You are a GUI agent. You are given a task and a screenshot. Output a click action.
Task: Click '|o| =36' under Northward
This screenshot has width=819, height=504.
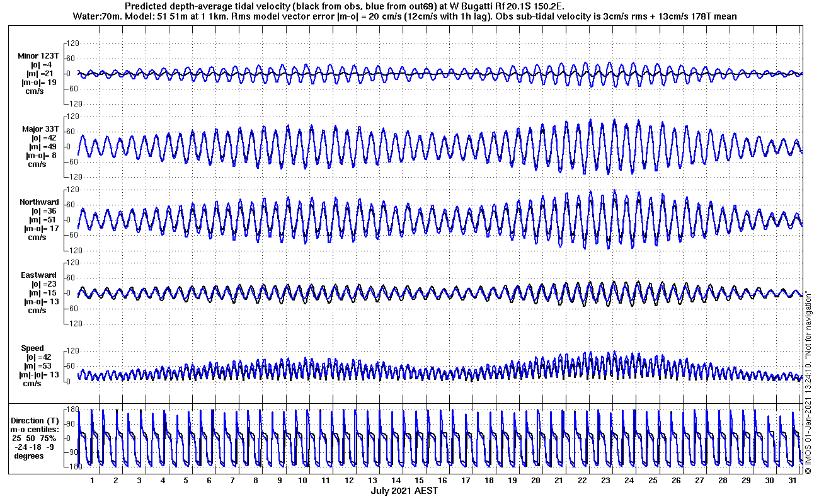click(x=43, y=211)
